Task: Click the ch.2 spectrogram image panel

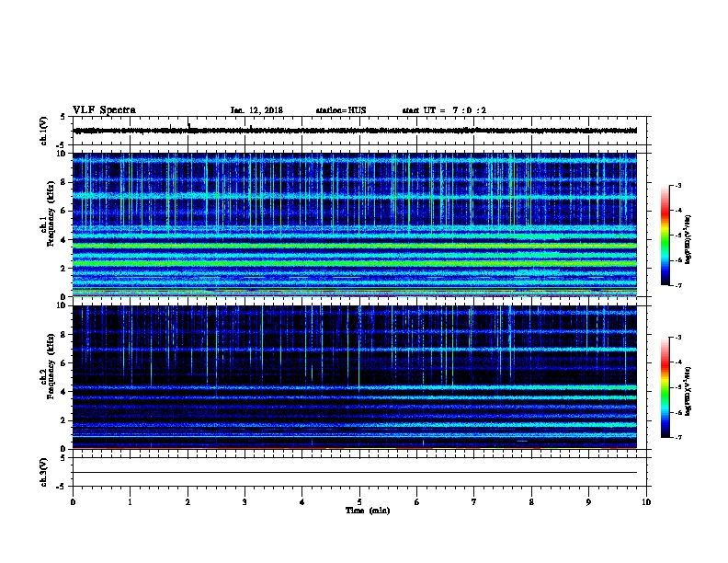Action: (355, 377)
